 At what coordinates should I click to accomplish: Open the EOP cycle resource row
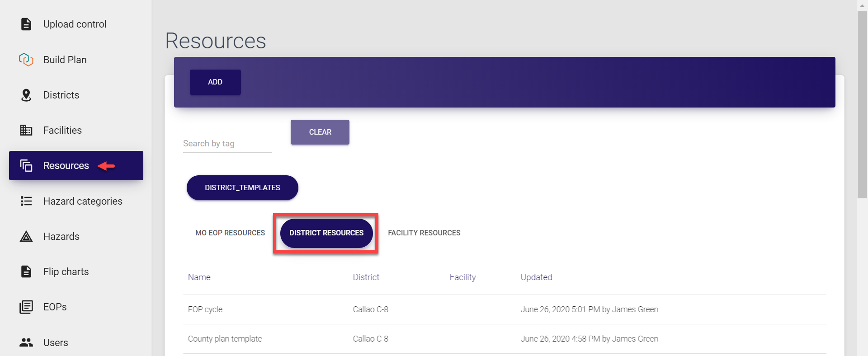(205, 309)
